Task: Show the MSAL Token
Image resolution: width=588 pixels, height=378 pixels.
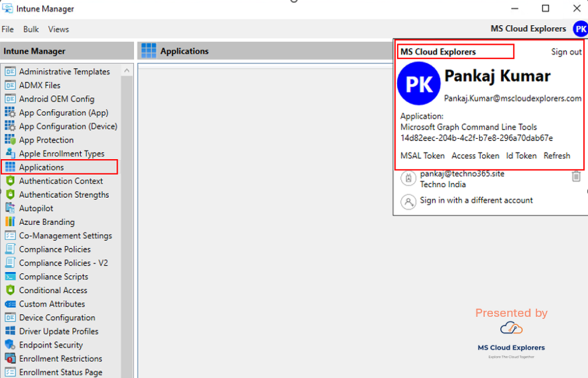Action: pyautogui.click(x=422, y=156)
